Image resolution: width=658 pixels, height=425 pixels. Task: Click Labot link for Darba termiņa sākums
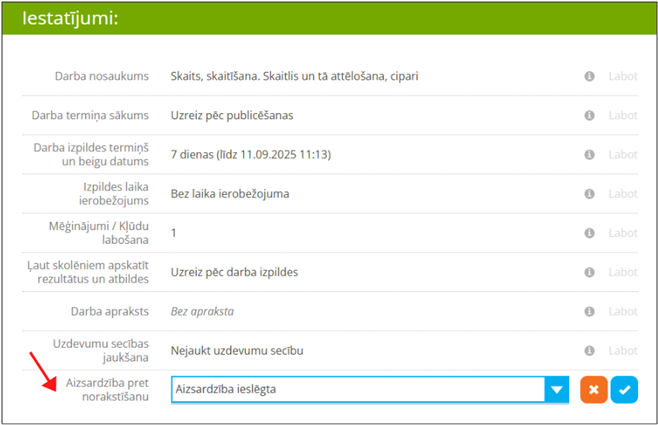tap(622, 115)
